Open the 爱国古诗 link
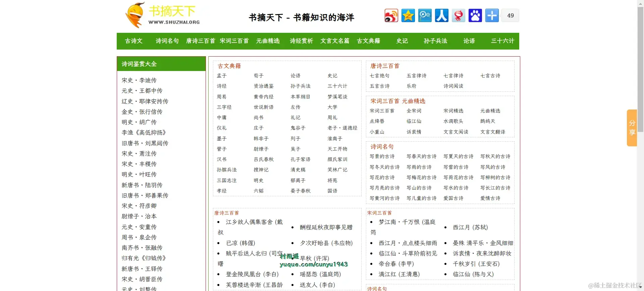The image size is (644, 291). [453, 198]
